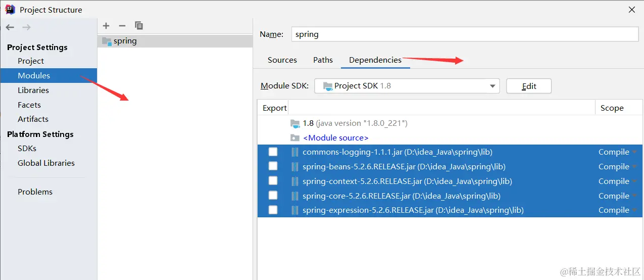644x280 pixels.
Task: Enable export for spring-core-5.2.6.RELEASE.jar
Action: point(273,195)
